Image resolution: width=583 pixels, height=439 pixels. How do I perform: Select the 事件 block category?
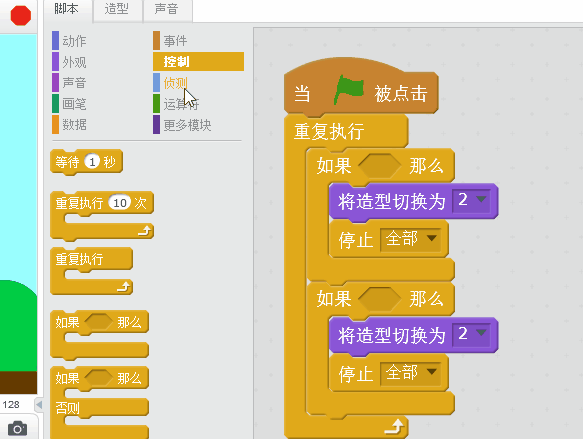click(175, 41)
